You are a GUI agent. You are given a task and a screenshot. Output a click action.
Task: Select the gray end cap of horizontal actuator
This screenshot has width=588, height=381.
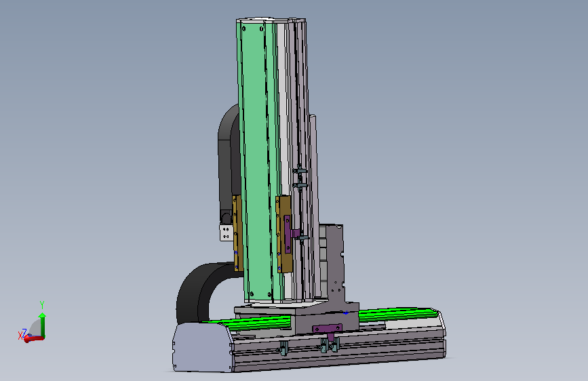point(203,347)
